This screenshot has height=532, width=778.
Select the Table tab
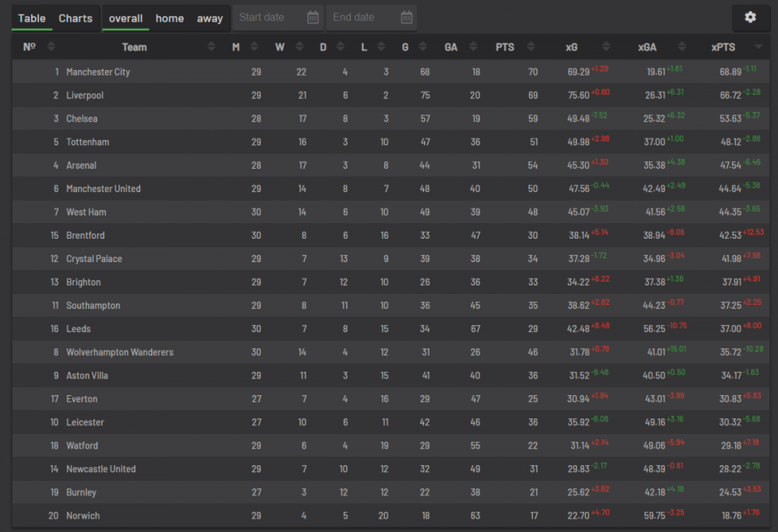(32, 18)
